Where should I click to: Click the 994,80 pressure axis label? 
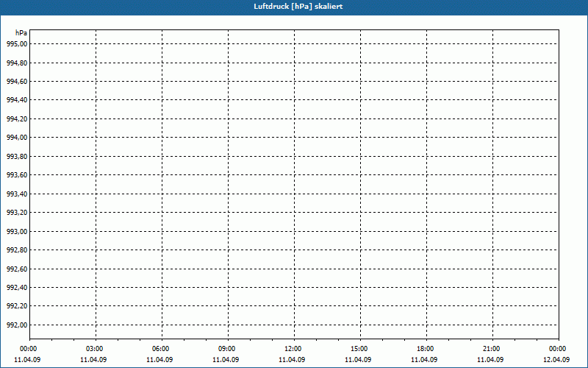17,63
